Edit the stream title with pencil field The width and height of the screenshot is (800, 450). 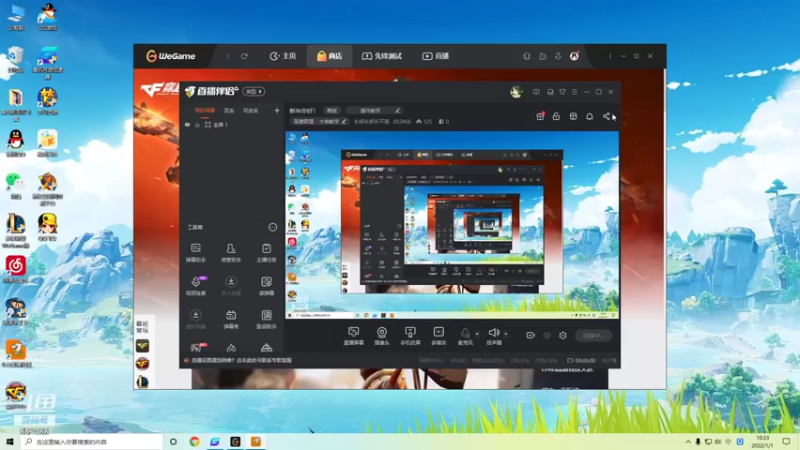click(374, 111)
